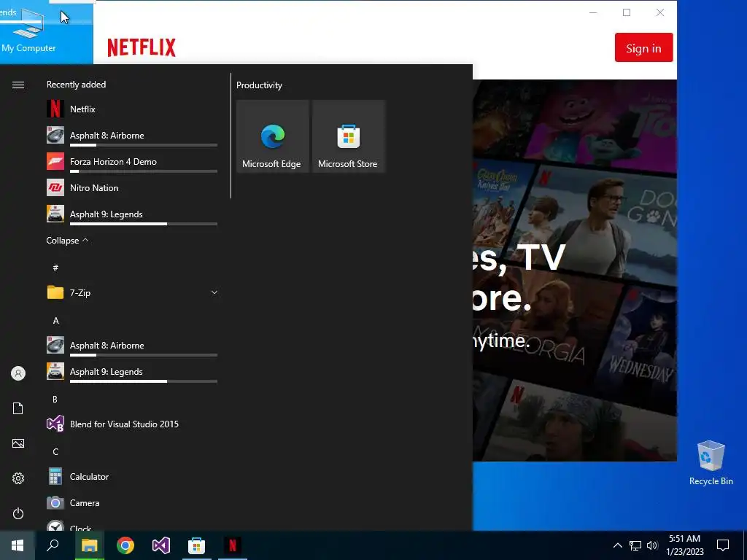
Task: Click the A section letter header
Action: tap(55, 321)
